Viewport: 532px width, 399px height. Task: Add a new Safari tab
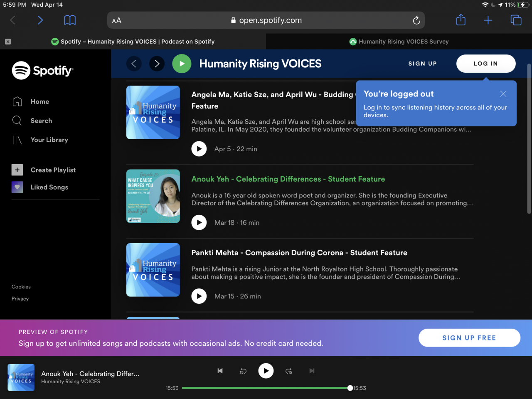click(x=488, y=20)
